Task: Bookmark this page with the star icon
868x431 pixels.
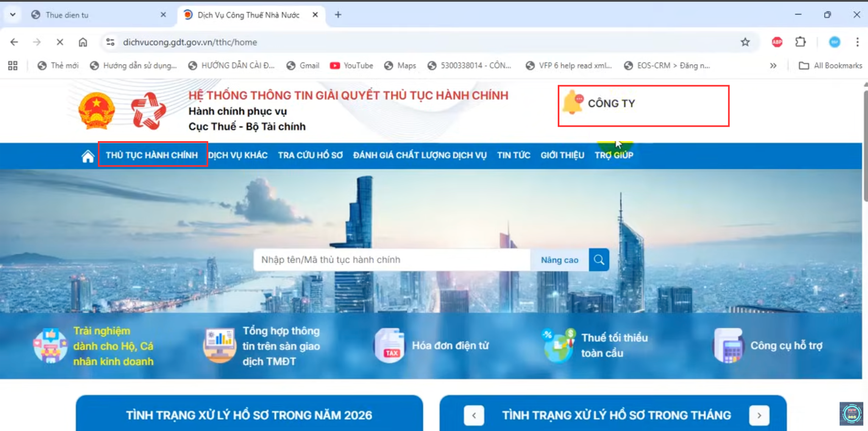Action: (745, 42)
